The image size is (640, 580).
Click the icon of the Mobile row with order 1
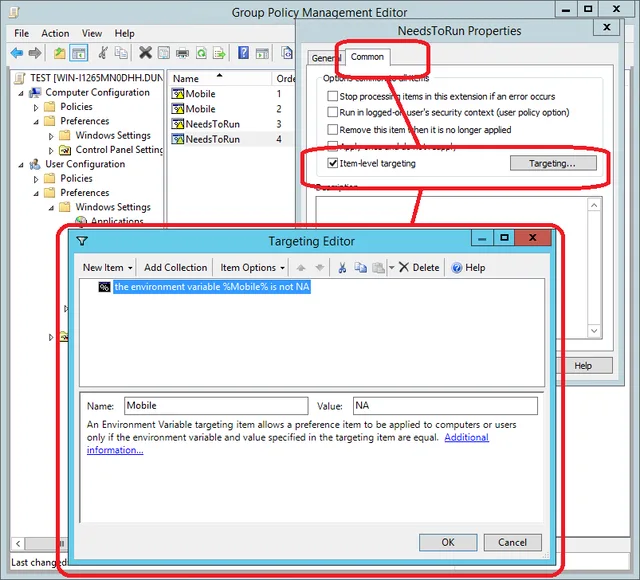(178, 94)
